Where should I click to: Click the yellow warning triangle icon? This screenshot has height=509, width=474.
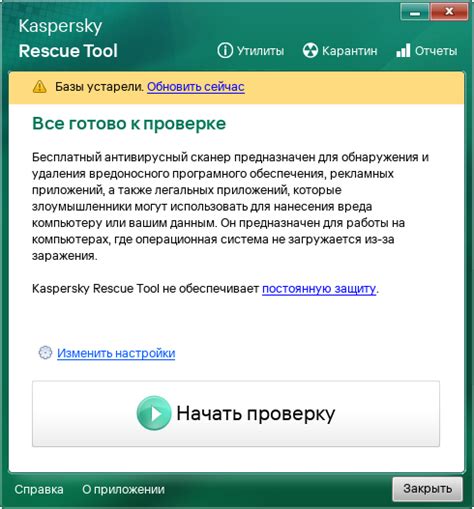(x=40, y=87)
